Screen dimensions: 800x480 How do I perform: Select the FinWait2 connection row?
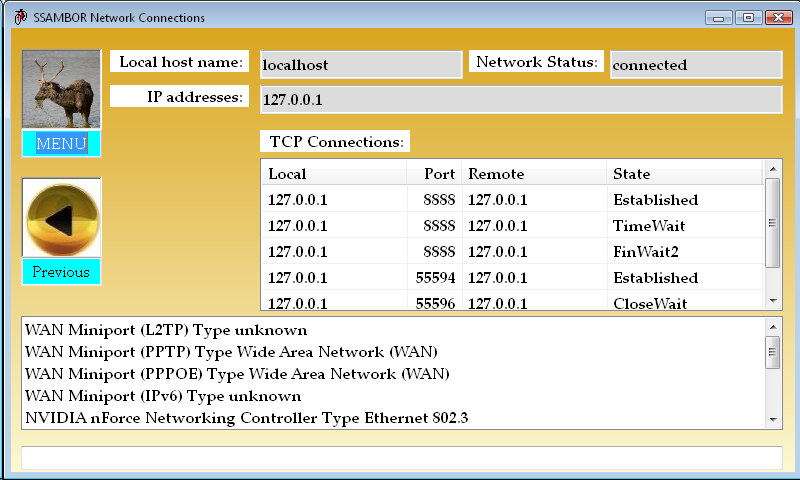(512, 252)
